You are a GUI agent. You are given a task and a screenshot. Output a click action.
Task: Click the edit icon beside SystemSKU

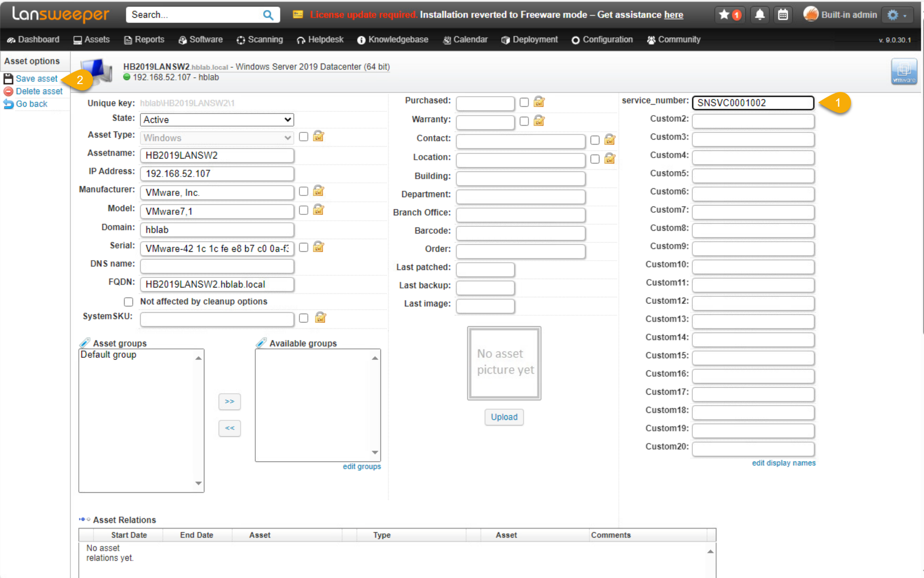(x=320, y=317)
